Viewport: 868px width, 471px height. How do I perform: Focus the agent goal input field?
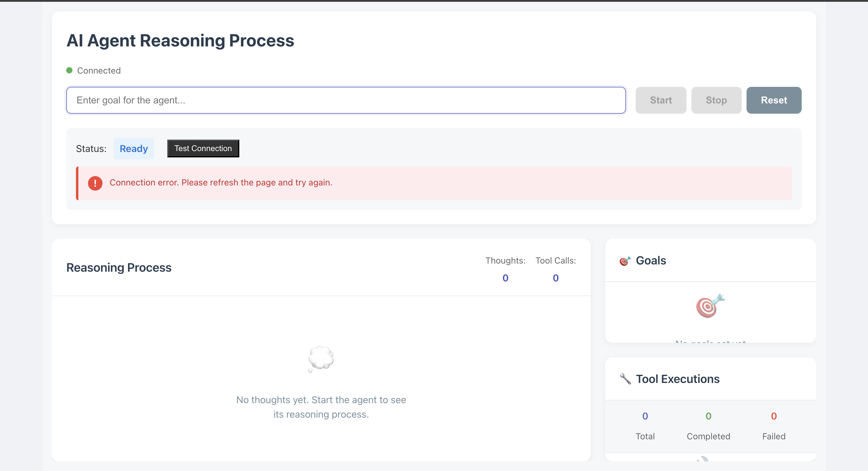[346, 100]
